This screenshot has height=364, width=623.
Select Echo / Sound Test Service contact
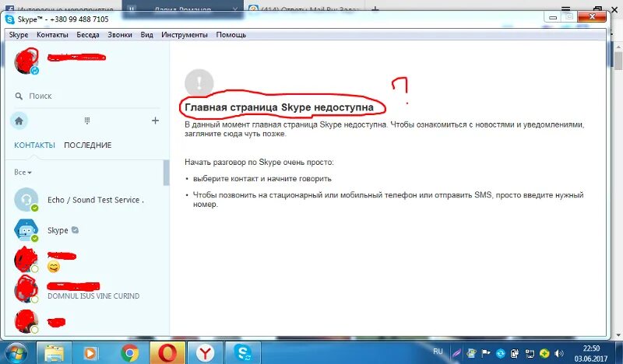coord(86,200)
